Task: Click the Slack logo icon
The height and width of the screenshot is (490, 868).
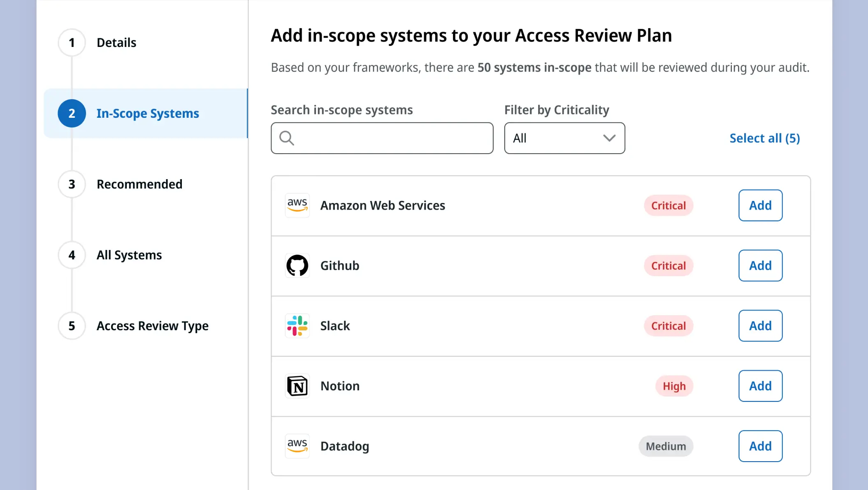Action: click(x=297, y=326)
